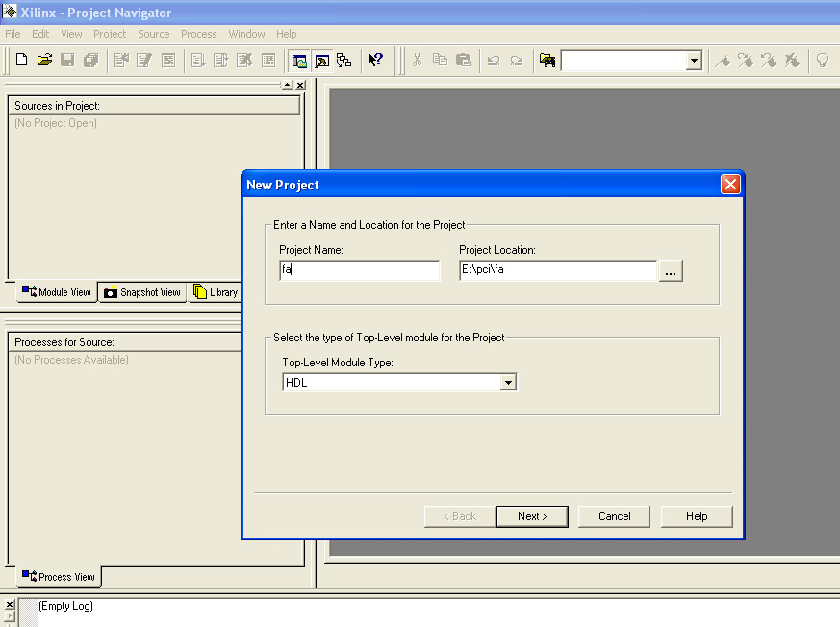Click the small up-arrow on Sources panel
Image resolution: width=840 pixels, height=627 pixels.
(x=288, y=85)
